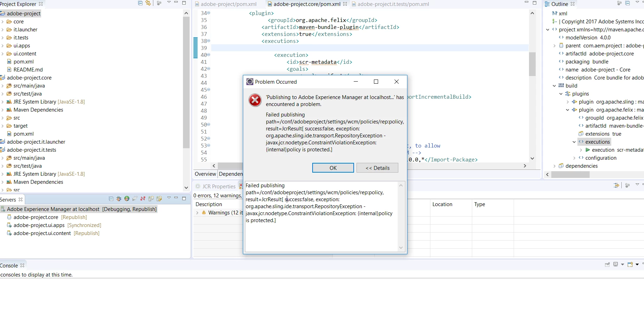Expand the it.launcher folder
Image resolution: width=644 pixels, height=310 pixels.
(2, 30)
